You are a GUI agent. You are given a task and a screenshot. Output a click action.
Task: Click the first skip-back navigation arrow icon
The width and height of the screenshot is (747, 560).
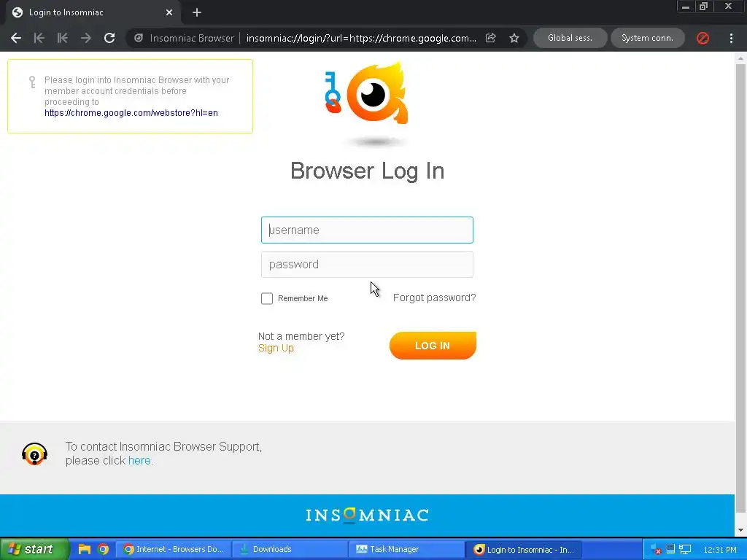pos(39,38)
